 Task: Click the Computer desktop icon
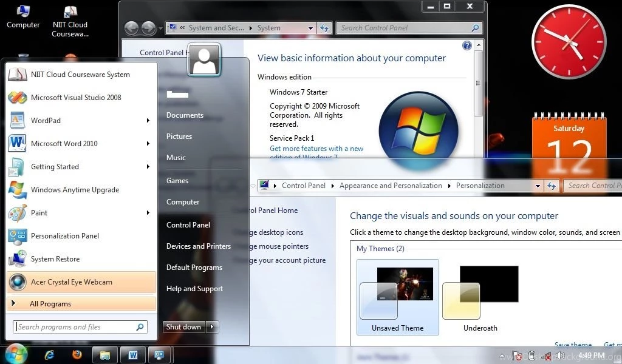(x=23, y=16)
